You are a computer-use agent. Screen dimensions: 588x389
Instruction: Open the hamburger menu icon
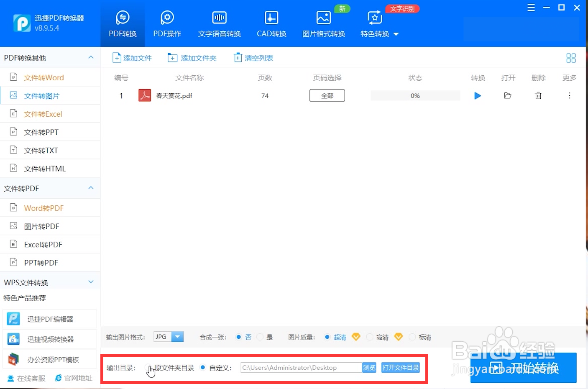pos(531,7)
